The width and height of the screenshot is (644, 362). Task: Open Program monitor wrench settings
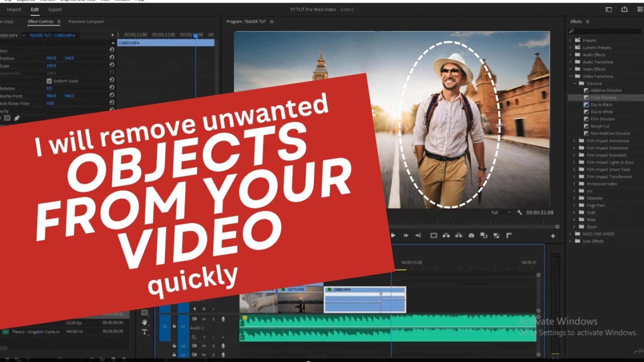pos(519,213)
